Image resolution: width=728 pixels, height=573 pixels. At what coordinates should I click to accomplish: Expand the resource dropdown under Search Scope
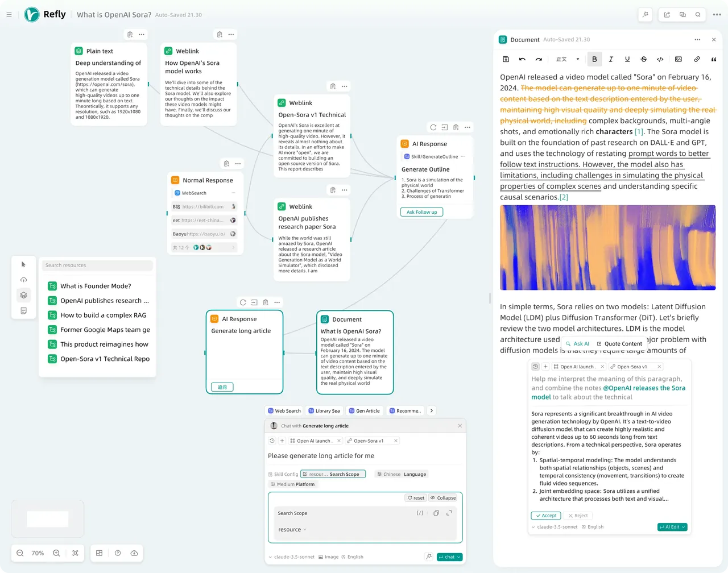pos(291,529)
